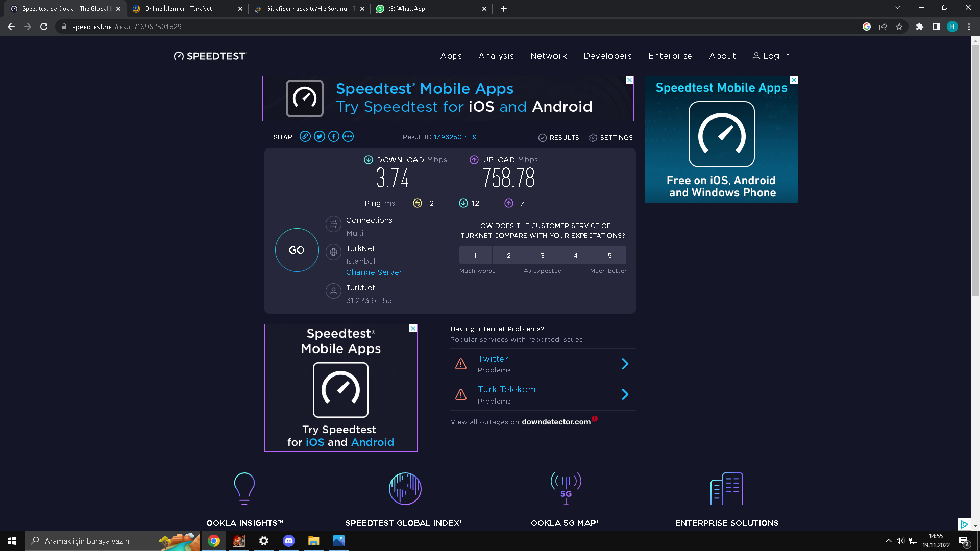
Task: Click the address bar URL
Action: (x=127, y=27)
